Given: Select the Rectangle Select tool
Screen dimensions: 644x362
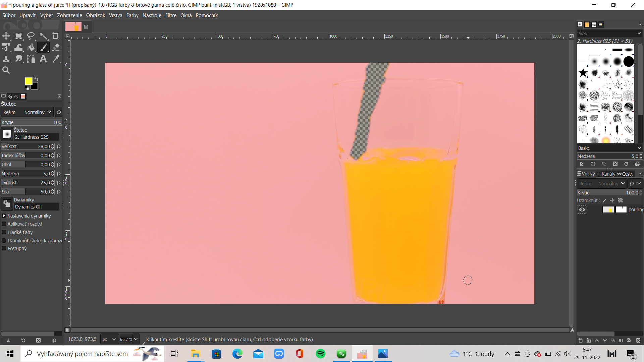Looking at the screenshot, I should point(18,36).
